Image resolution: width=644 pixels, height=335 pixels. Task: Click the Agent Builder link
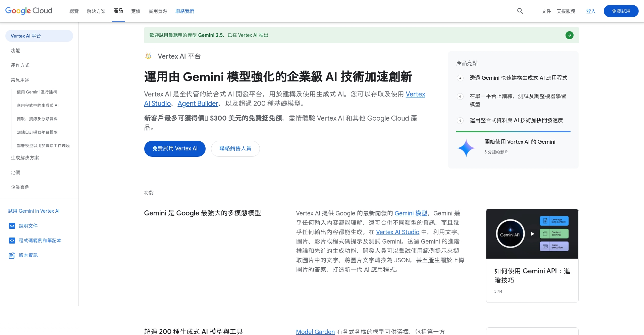tap(198, 104)
